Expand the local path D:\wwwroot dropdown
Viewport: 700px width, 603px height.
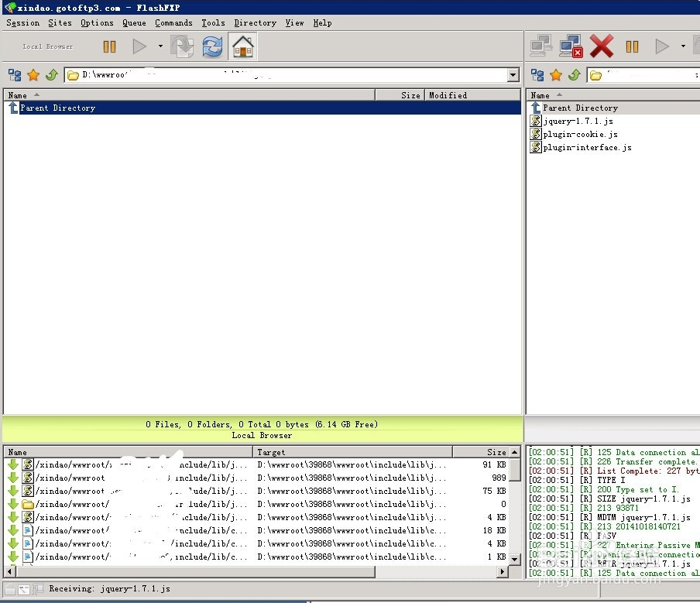tap(513, 75)
